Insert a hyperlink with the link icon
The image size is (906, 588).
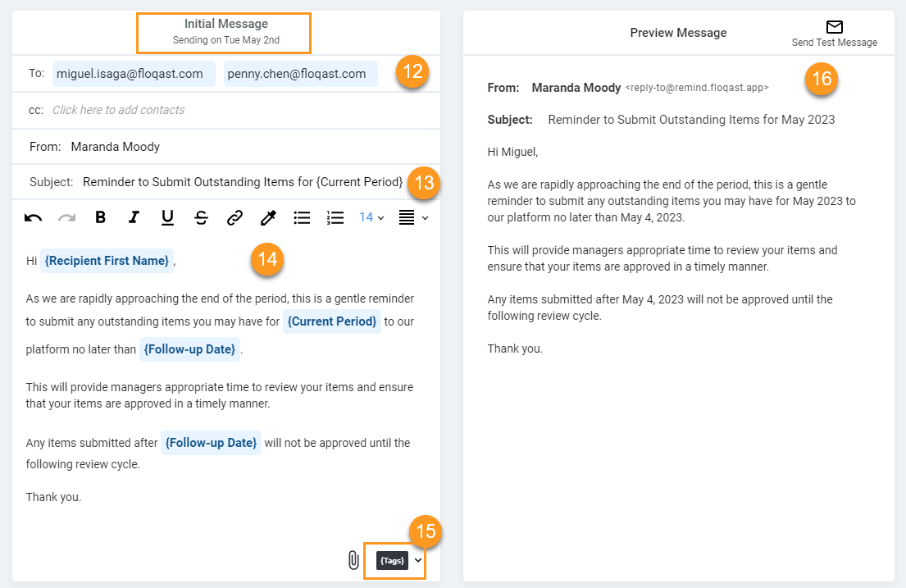(234, 217)
